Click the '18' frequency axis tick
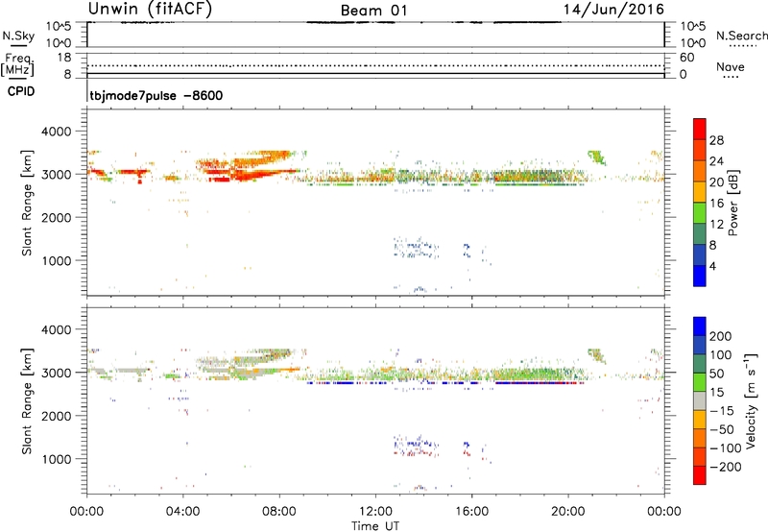 pyautogui.click(x=64, y=58)
